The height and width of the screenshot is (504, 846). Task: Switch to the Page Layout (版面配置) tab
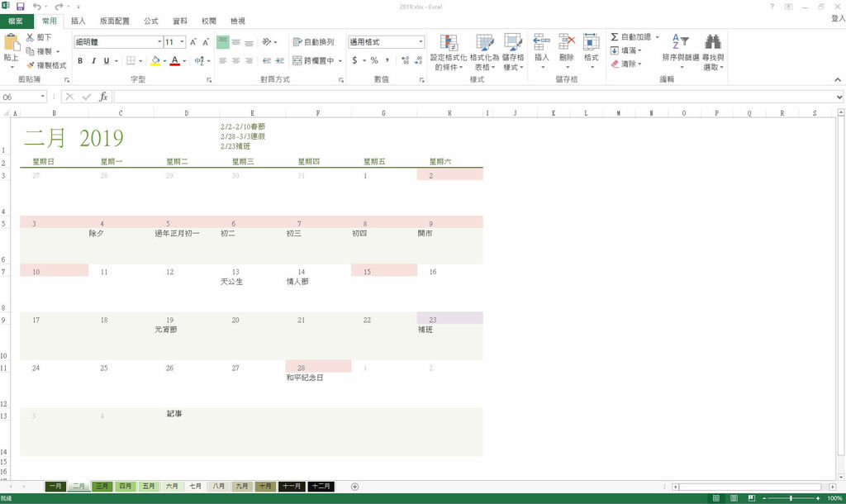point(114,21)
